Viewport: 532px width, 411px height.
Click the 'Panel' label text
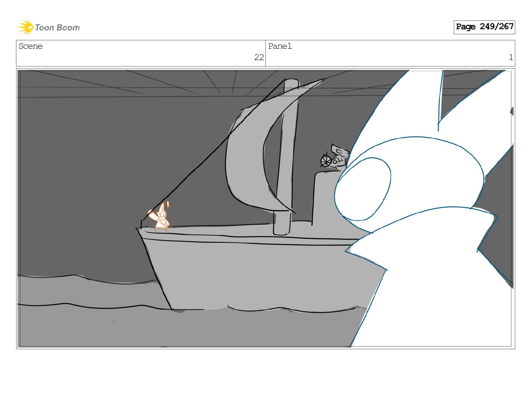click(x=280, y=46)
